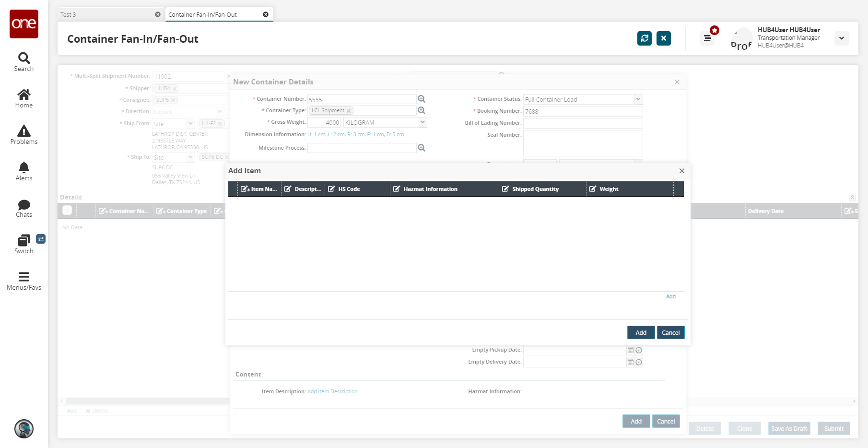Toggle the select-all checkbox in Details table
868x448 pixels.
point(67,211)
